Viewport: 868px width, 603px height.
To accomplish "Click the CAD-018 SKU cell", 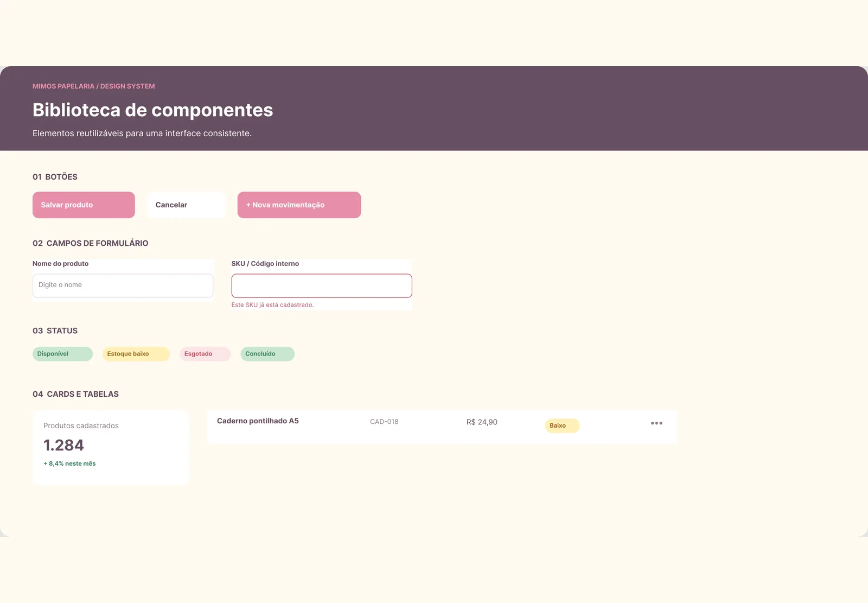I will [x=384, y=422].
